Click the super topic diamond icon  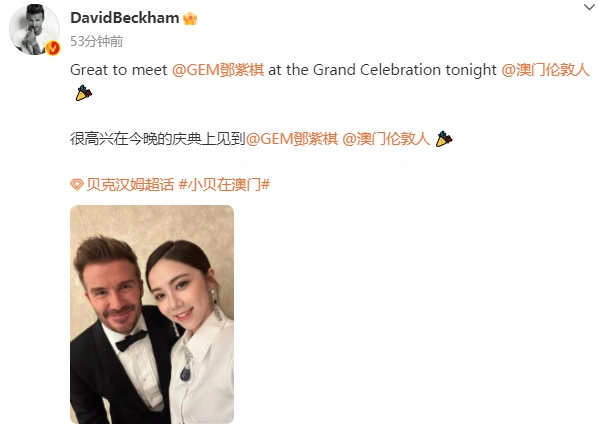[77, 185]
